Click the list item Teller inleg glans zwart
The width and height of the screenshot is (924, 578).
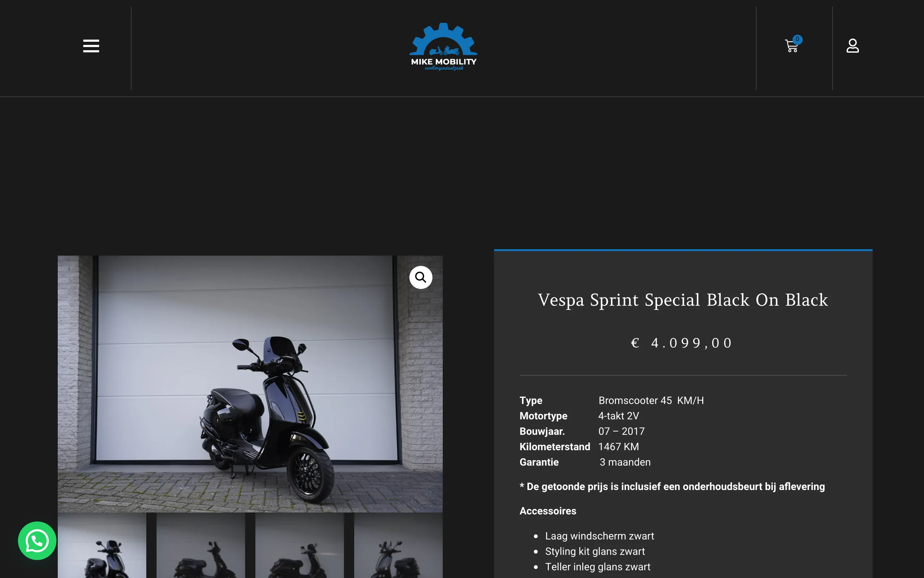pyautogui.click(x=597, y=566)
